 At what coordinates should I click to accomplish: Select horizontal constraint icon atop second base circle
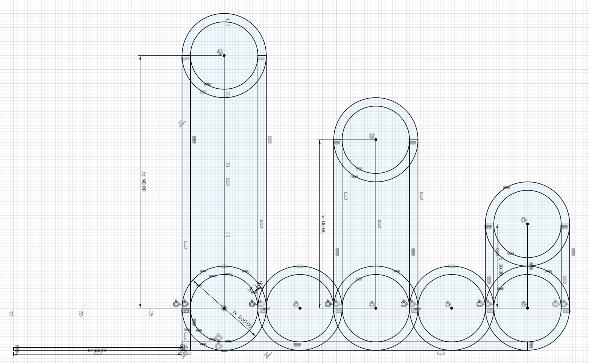300,266
